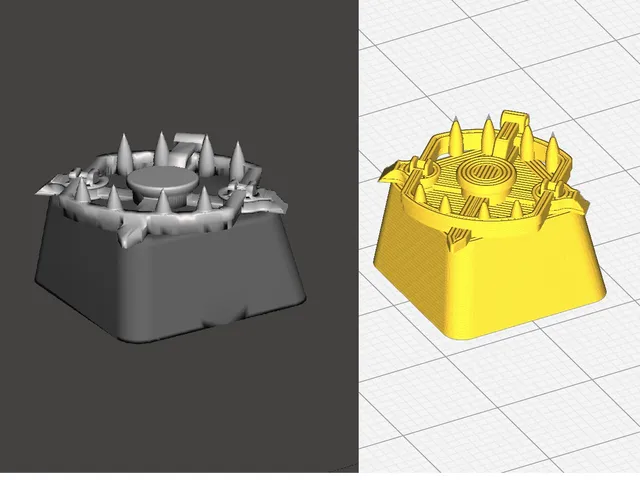This screenshot has height=480, width=640.
Task: Click the front corner ornament on gray model
Action: [133, 231]
